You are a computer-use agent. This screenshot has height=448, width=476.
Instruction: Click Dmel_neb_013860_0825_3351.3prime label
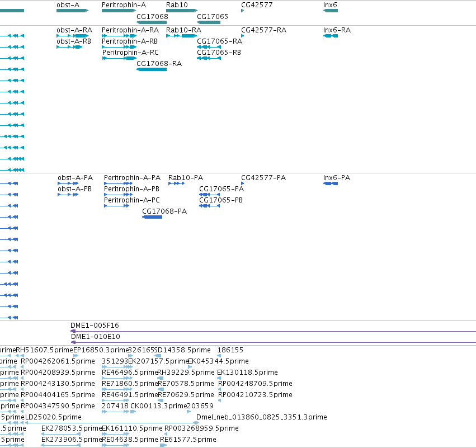[x=262, y=417]
